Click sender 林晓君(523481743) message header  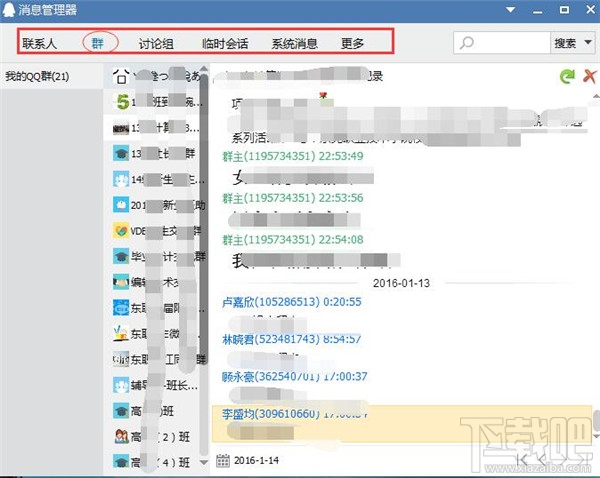292,339
